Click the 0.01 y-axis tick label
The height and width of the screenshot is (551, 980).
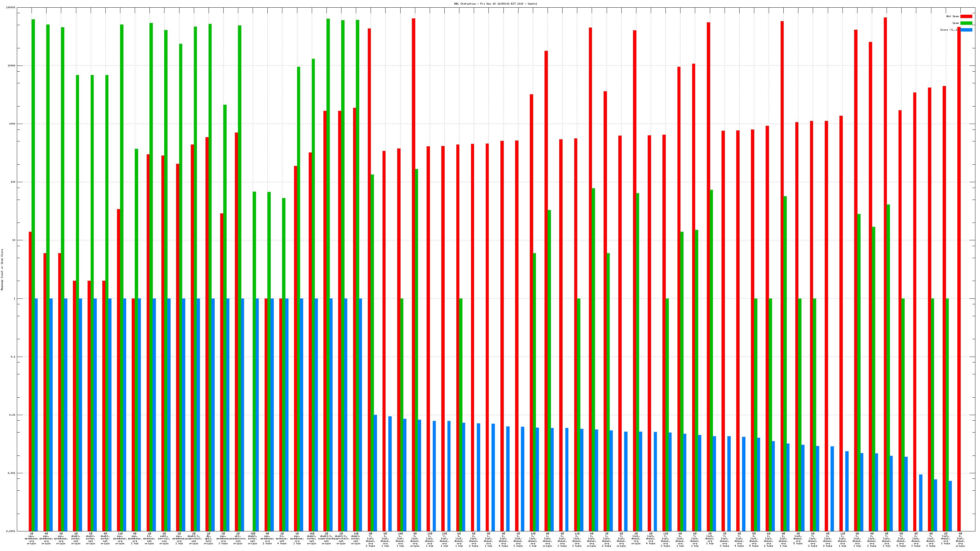(13, 415)
